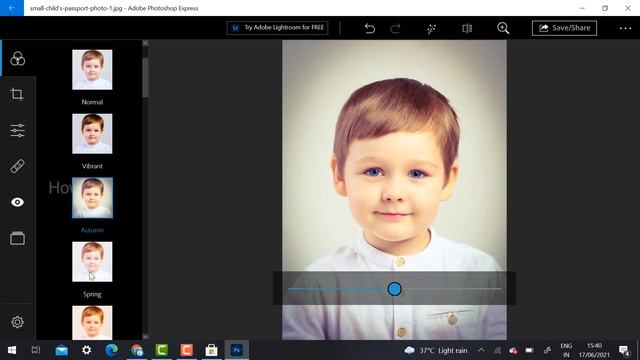Click the looks scrollbar down arrow
The height and width of the screenshot is (360, 640).
click(145, 337)
